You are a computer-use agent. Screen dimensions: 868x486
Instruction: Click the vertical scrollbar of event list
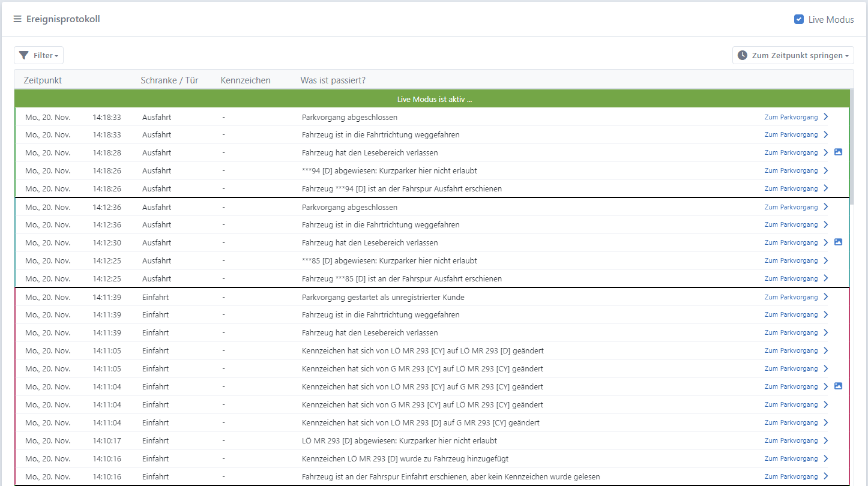pyautogui.click(x=852, y=147)
